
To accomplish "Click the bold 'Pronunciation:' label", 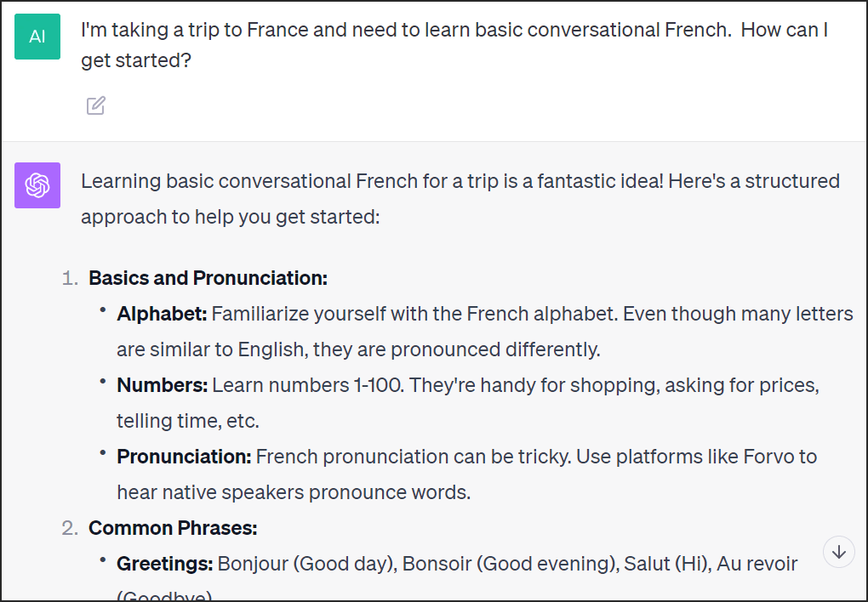I will pos(184,457).
